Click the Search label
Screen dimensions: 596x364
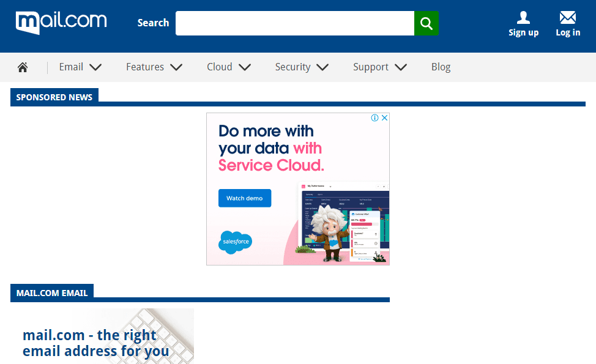coord(153,23)
